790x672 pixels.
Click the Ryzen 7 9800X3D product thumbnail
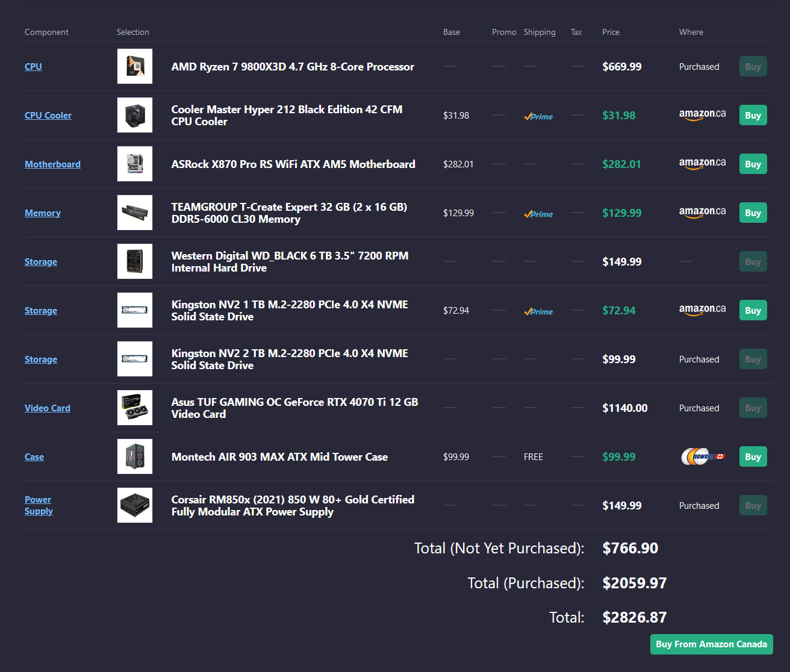point(135,66)
